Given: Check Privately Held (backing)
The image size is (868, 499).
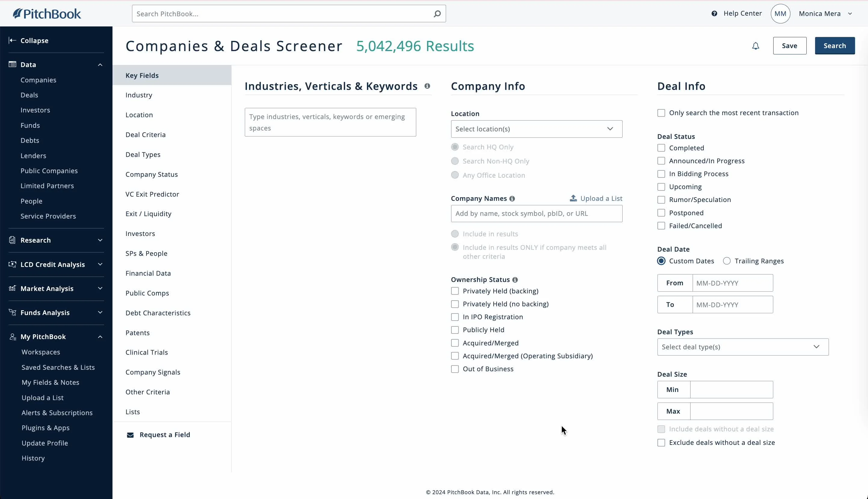Looking at the screenshot, I should (455, 291).
